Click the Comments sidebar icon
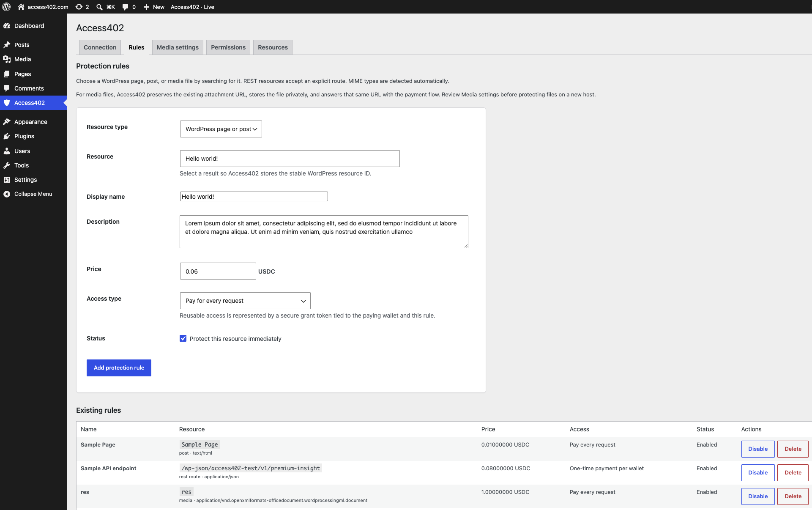 7,88
